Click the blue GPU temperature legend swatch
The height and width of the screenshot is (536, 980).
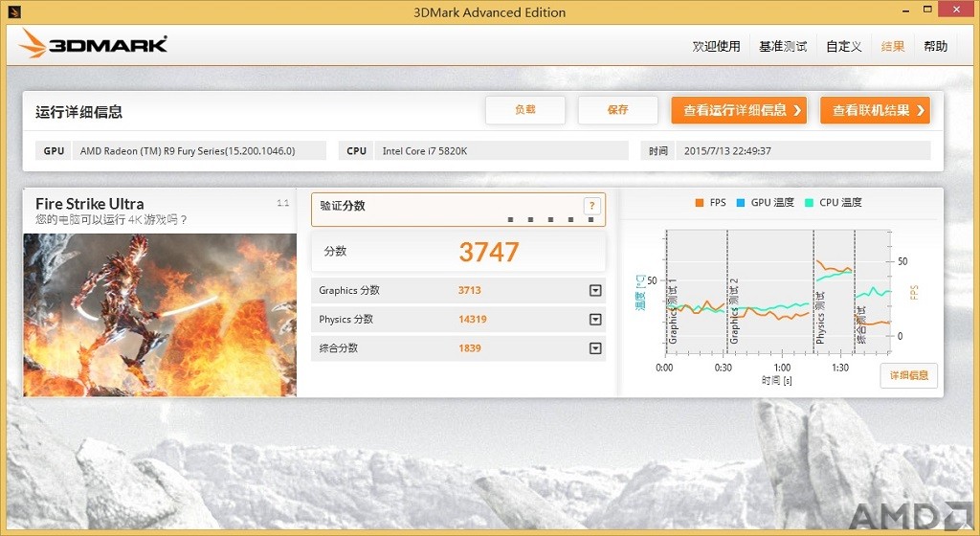(x=741, y=202)
